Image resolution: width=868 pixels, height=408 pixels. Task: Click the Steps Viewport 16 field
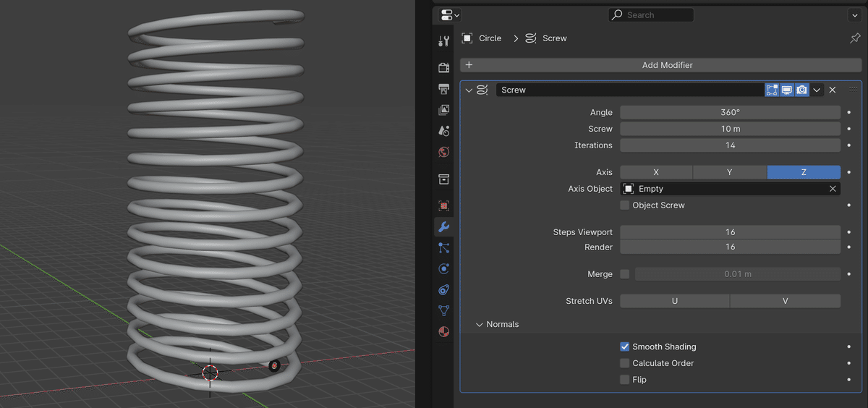(x=731, y=232)
